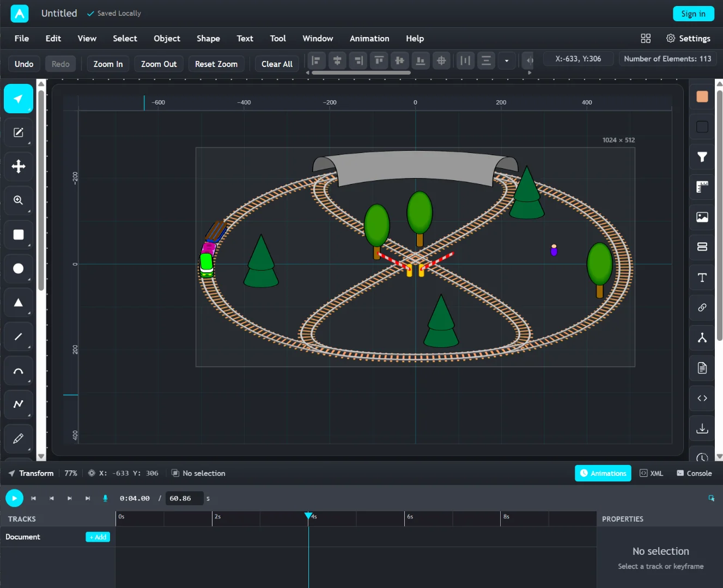Open the Layers stack panel
This screenshot has height=588, width=723.
click(702, 247)
